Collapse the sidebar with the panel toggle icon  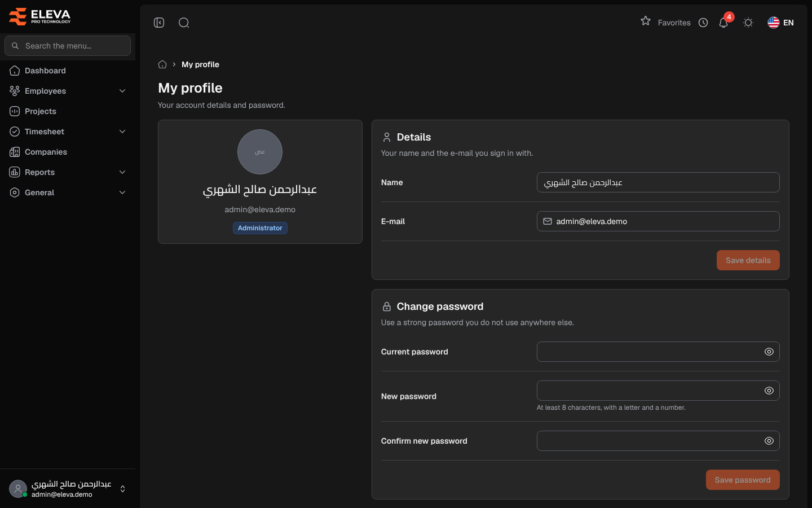(x=159, y=23)
